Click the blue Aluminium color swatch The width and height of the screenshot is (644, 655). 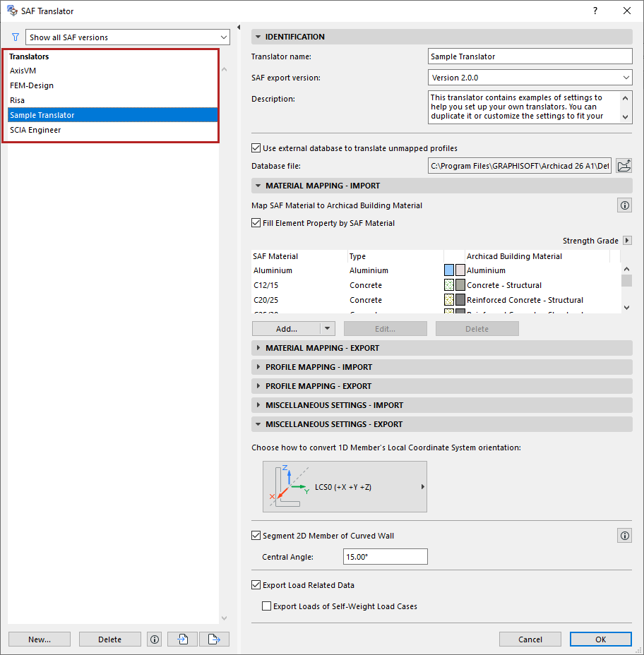pos(449,270)
